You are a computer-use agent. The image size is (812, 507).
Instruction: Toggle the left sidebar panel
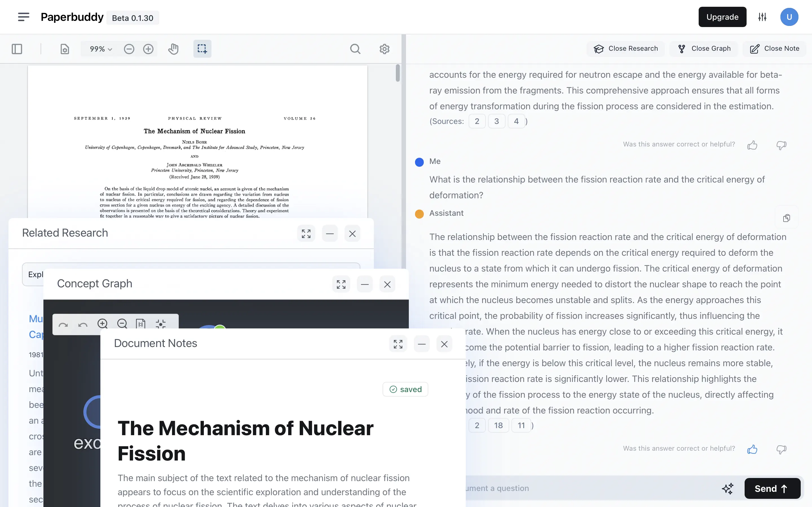[17, 49]
